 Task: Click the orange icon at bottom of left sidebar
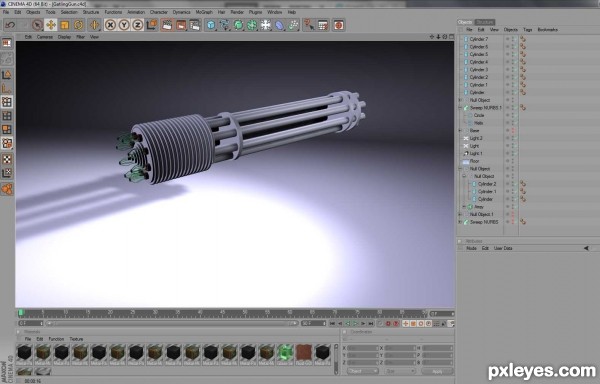7,189
